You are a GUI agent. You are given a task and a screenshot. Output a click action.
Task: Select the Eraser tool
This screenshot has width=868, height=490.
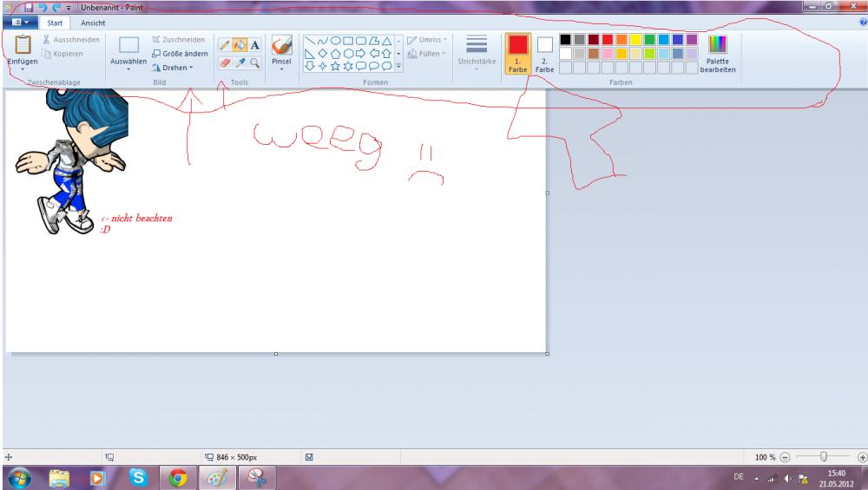225,63
